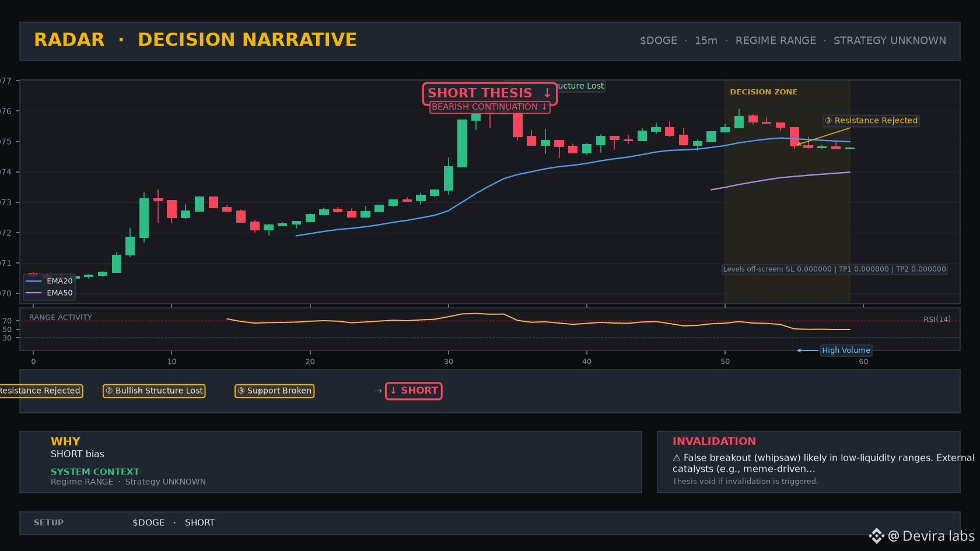This screenshot has height=551, width=980.
Task: Click the EMA20 legend entry
Action: pos(50,281)
